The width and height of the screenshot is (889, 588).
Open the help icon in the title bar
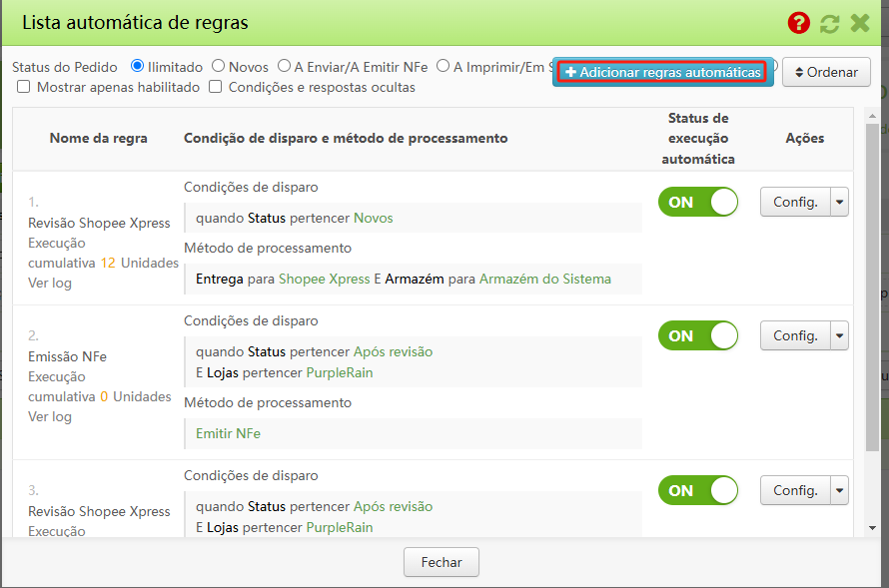[x=798, y=22]
